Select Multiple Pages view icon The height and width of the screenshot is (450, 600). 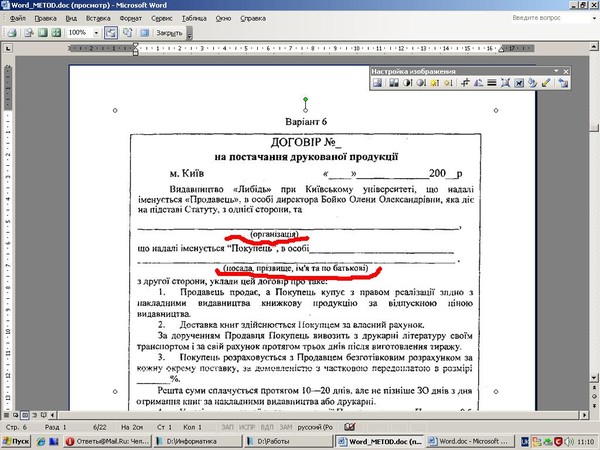pyautogui.click(x=56, y=33)
